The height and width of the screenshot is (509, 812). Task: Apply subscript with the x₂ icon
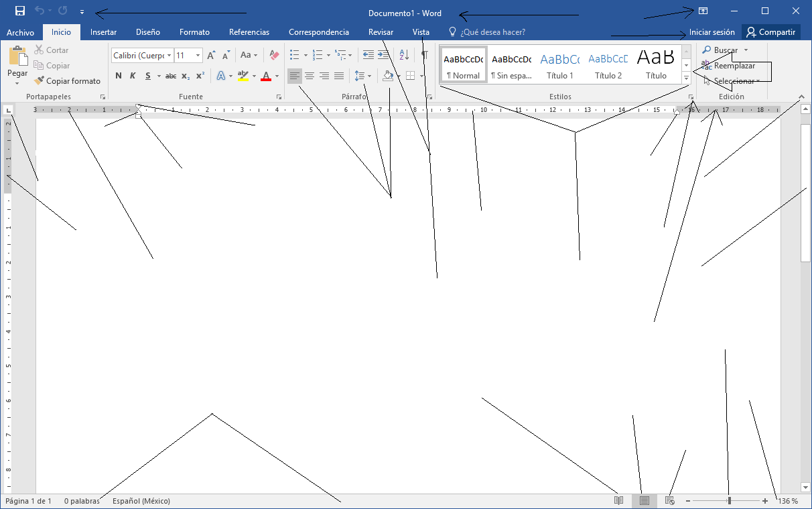tap(184, 76)
